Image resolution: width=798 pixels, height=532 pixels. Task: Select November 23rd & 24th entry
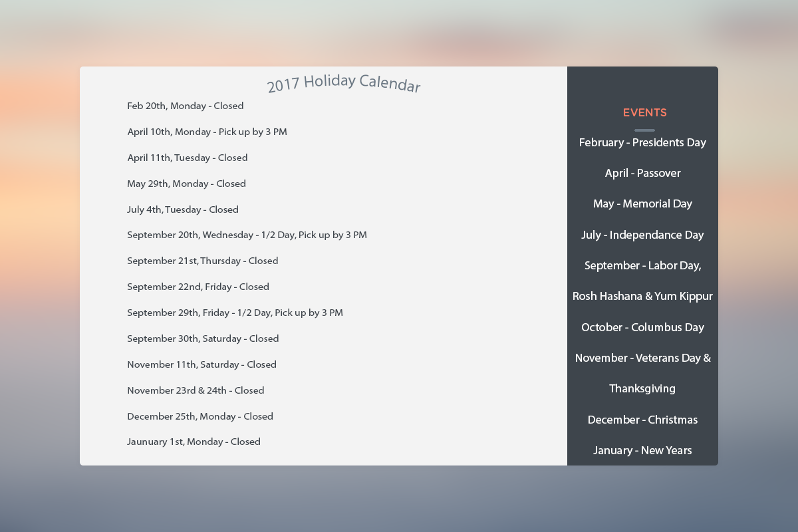pos(196,390)
